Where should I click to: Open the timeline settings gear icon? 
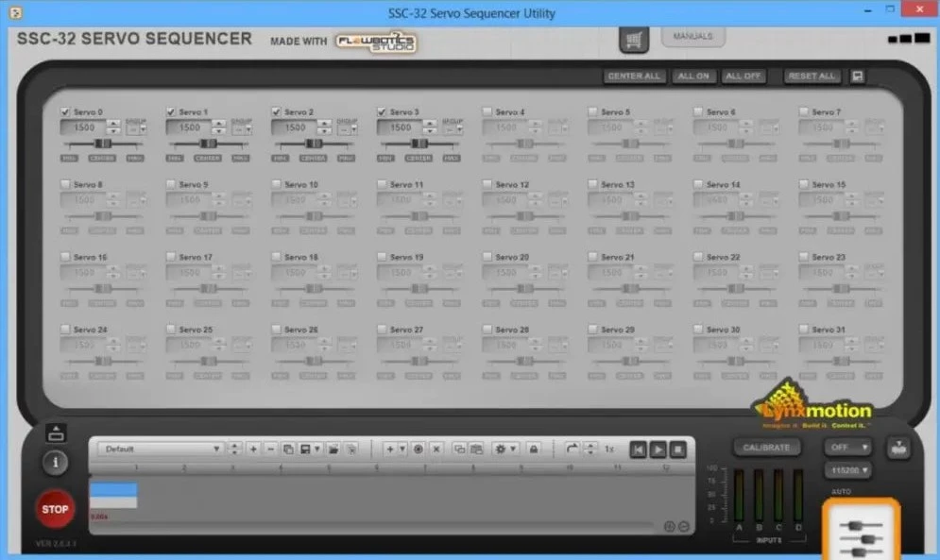tap(500, 450)
